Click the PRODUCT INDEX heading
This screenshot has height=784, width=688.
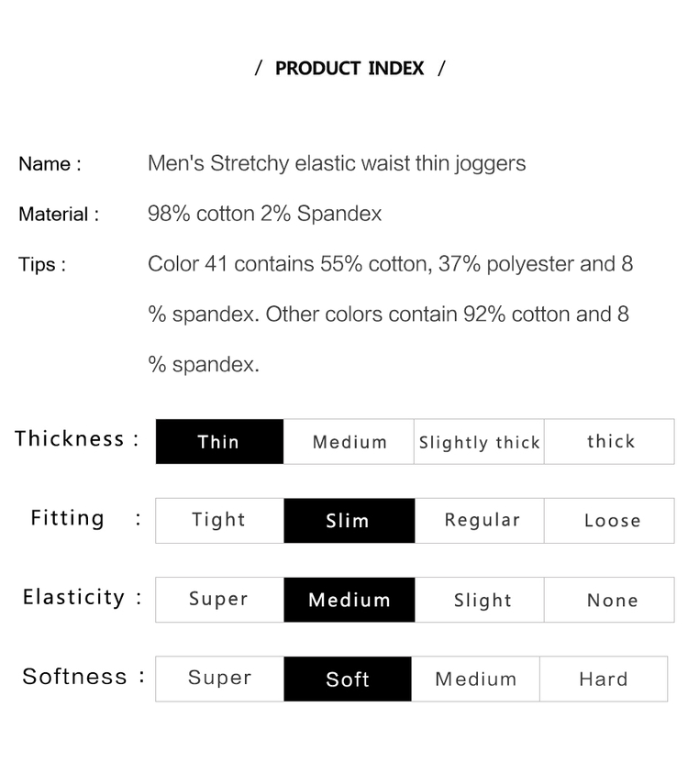click(x=350, y=68)
